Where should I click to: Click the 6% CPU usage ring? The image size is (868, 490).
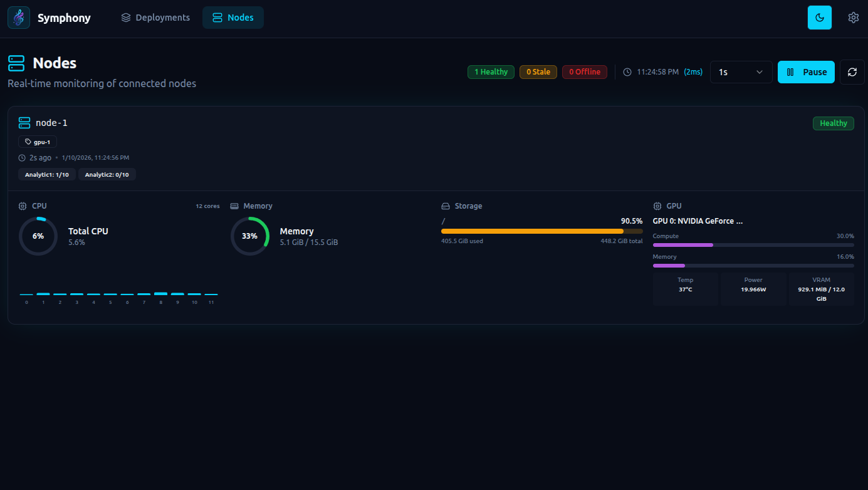tap(38, 236)
